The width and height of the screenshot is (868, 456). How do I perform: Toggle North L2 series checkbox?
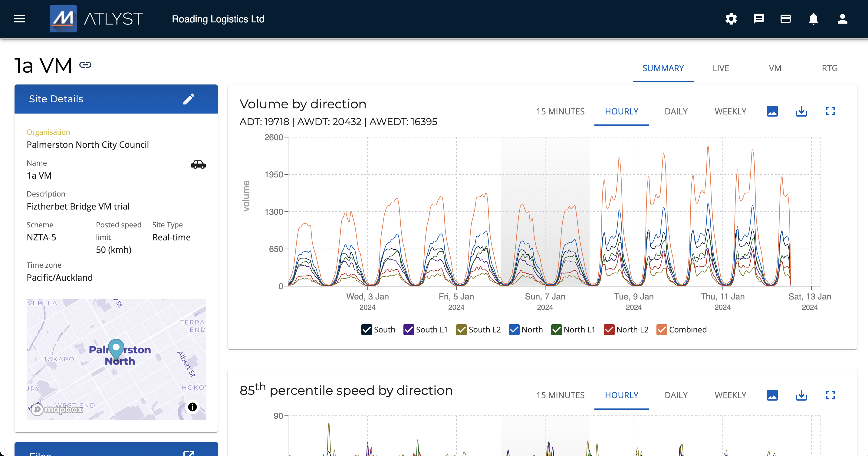tap(609, 329)
